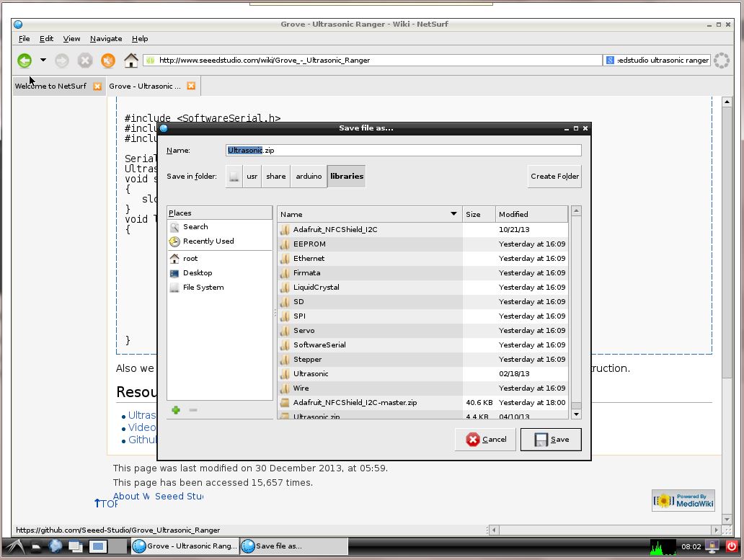Open the Help menu
The height and width of the screenshot is (560, 744).
pos(140,39)
